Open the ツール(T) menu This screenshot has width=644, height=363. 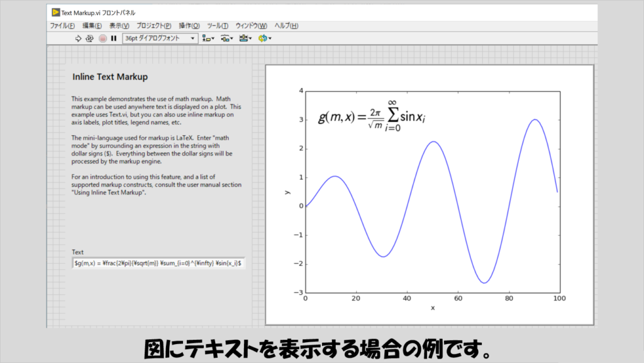(x=218, y=26)
